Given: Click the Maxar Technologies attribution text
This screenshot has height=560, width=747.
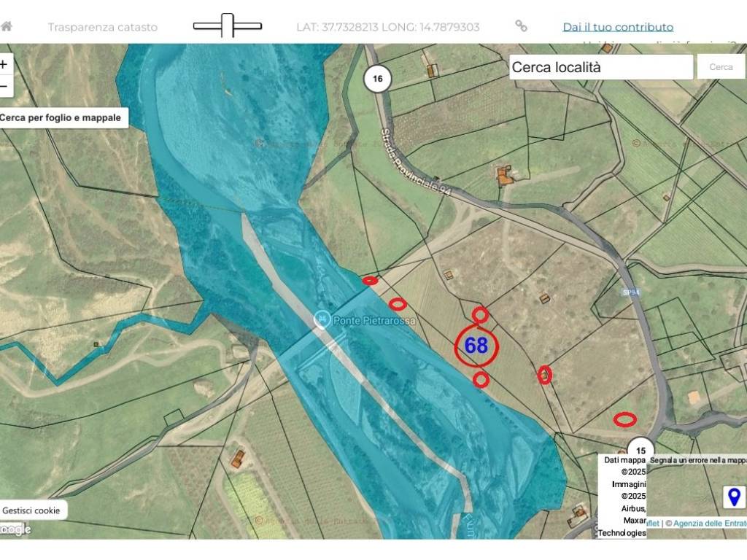Looking at the screenshot, I should (x=622, y=526).
